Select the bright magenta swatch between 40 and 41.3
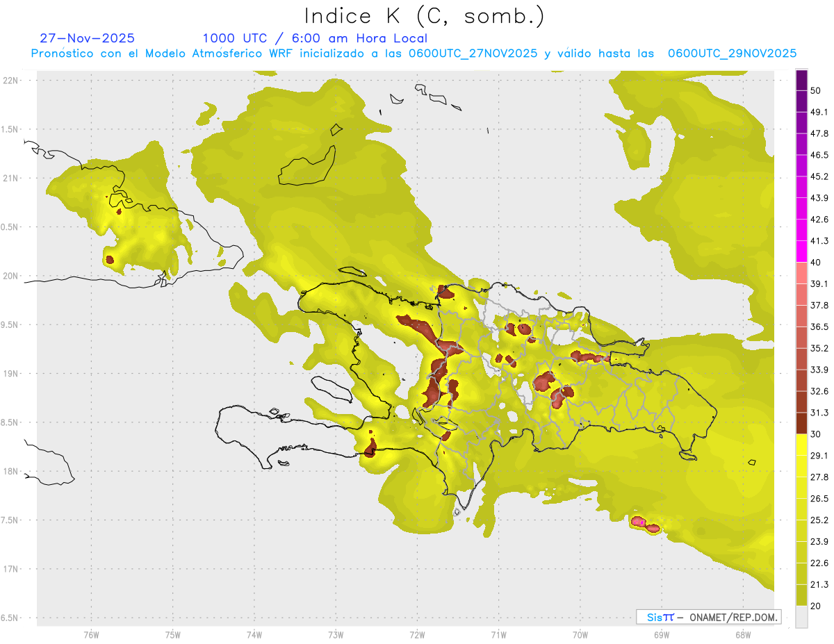The width and height of the screenshot is (834, 644). [x=802, y=251]
